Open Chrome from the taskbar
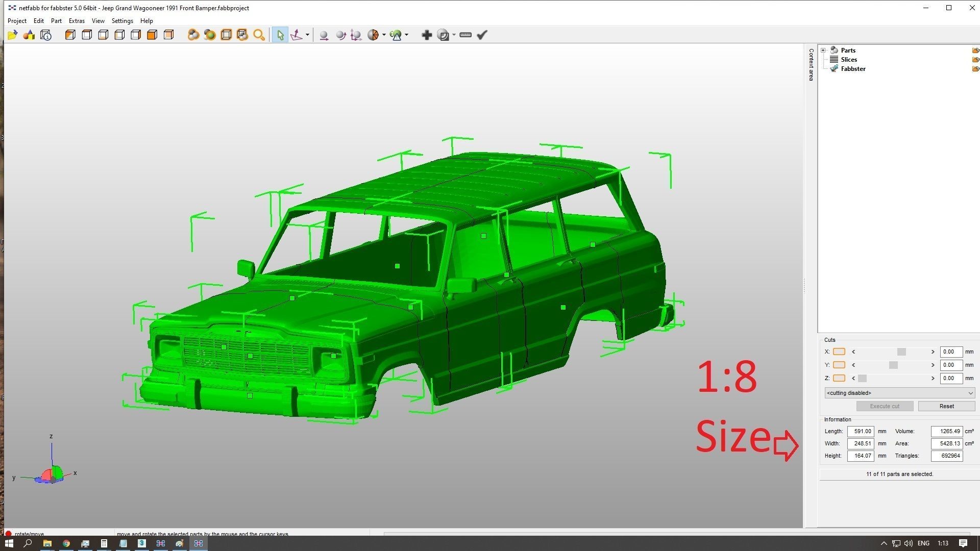The width and height of the screenshot is (980, 551). click(66, 543)
